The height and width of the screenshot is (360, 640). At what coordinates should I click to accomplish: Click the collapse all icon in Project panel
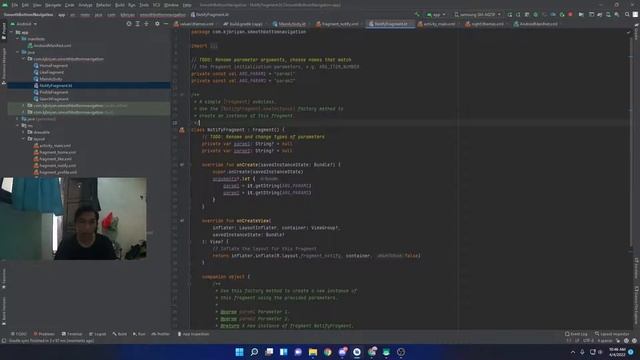[146, 24]
